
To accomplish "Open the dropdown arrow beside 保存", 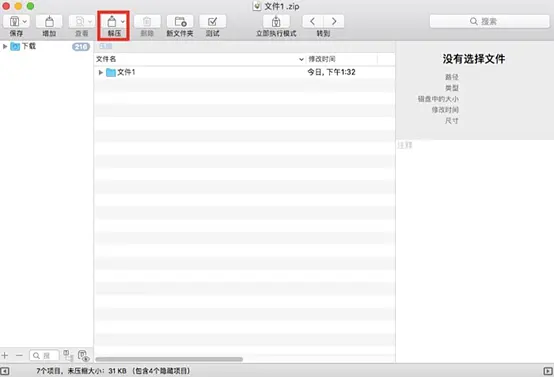I will point(25,22).
